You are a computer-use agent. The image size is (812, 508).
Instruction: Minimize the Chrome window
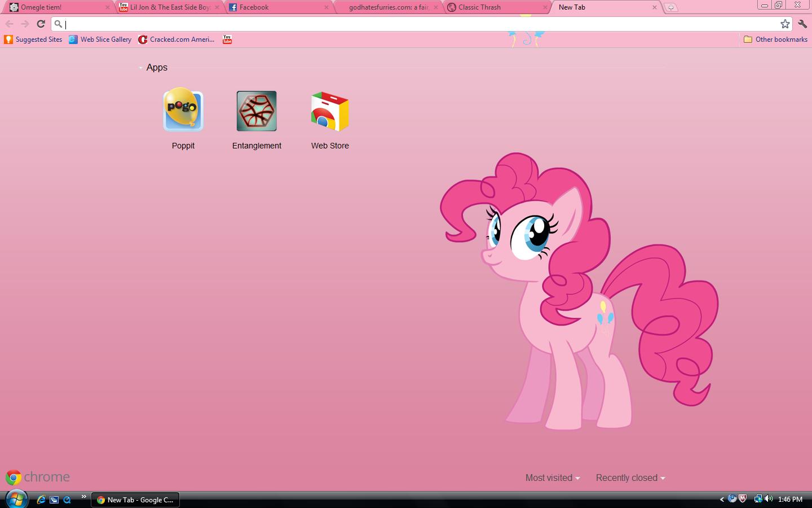point(764,5)
